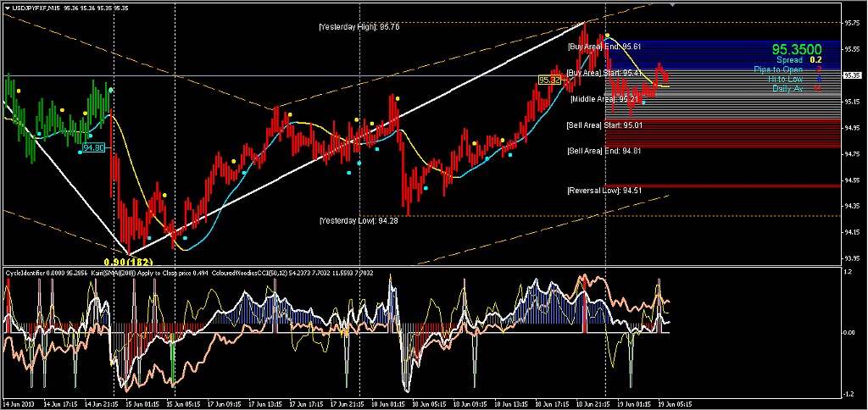Click the 18 Jun 09:15 time label
868x410 pixels.
point(471,404)
